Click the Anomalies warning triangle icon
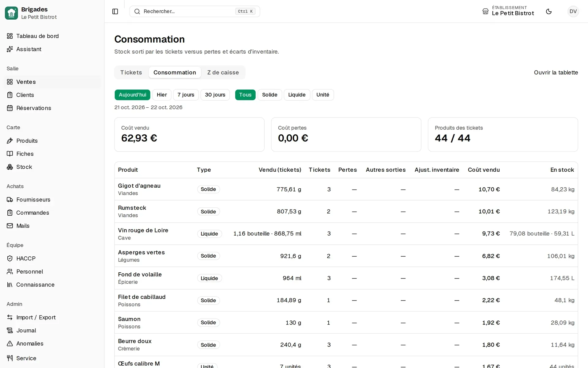 tap(10, 343)
